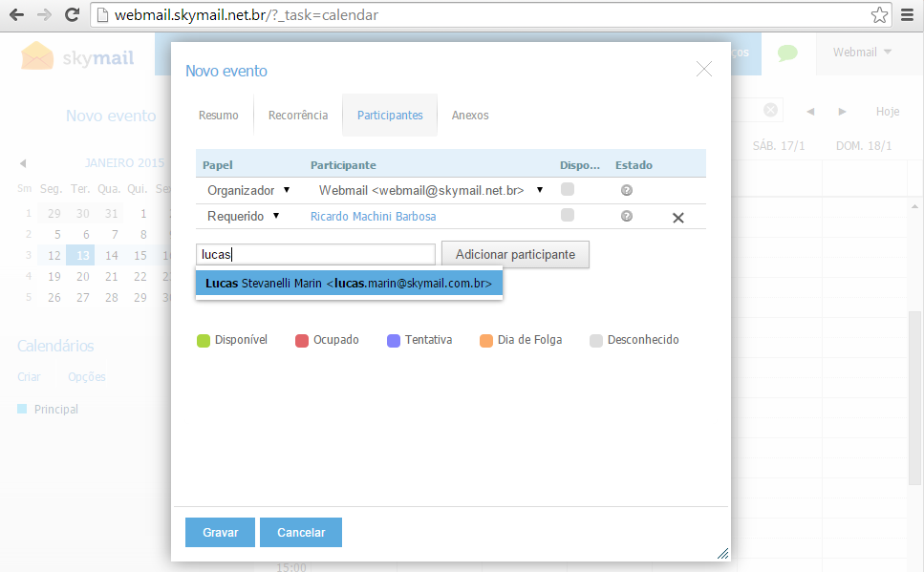The height and width of the screenshot is (572, 924).
Task: Click Novo evento in the sidebar
Action: click(111, 116)
